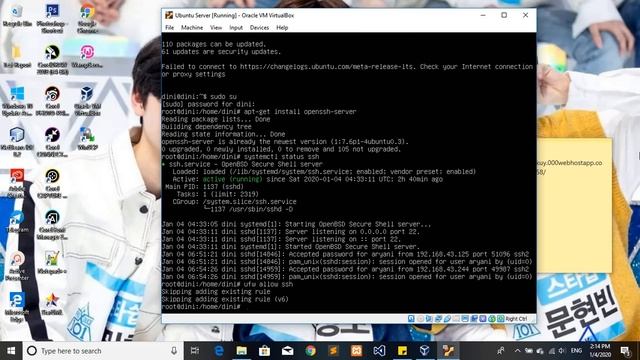Click the optical disk status icon
Screen dimensions: 640x360
point(420,319)
